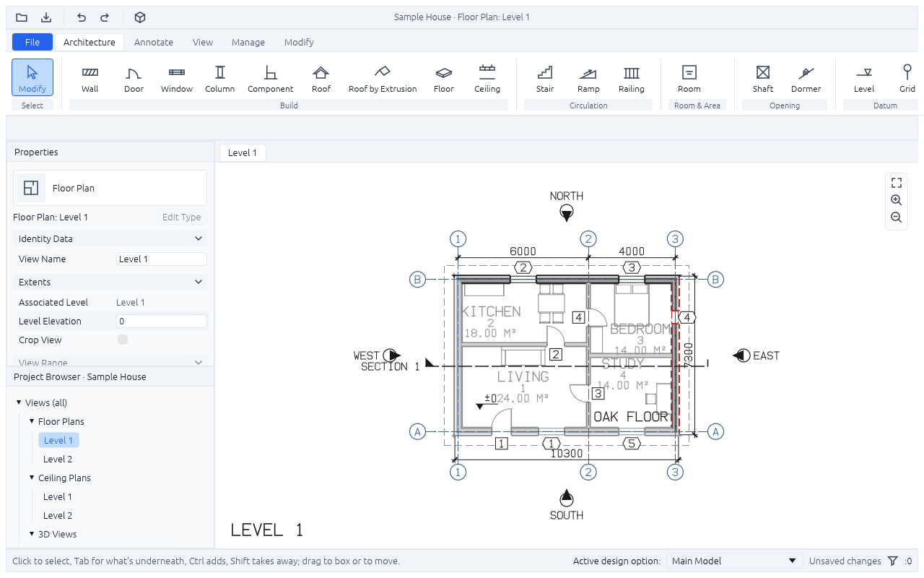This screenshot has height=578, width=924.
Task: Select the Ramp tool
Action: pyautogui.click(x=588, y=78)
